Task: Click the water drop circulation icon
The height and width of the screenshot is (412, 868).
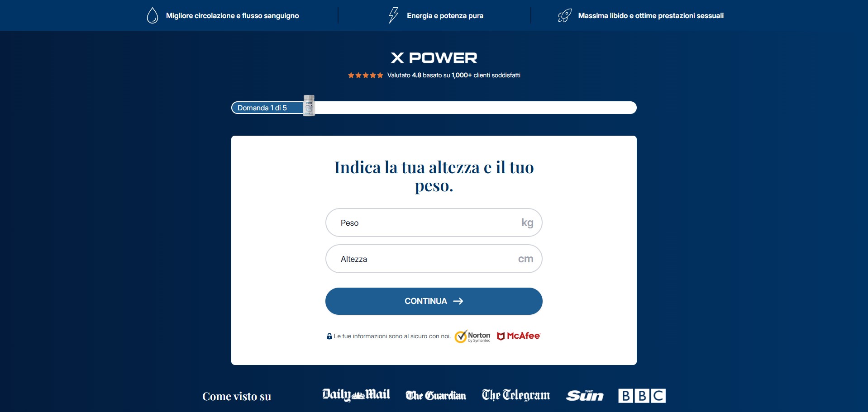Action: click(153, 15)
